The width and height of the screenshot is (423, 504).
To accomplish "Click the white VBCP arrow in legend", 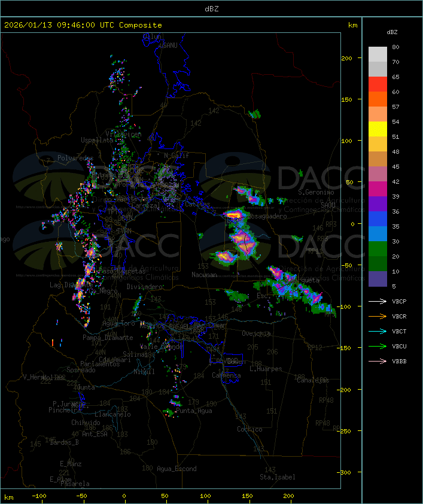I will coord(378,301).
